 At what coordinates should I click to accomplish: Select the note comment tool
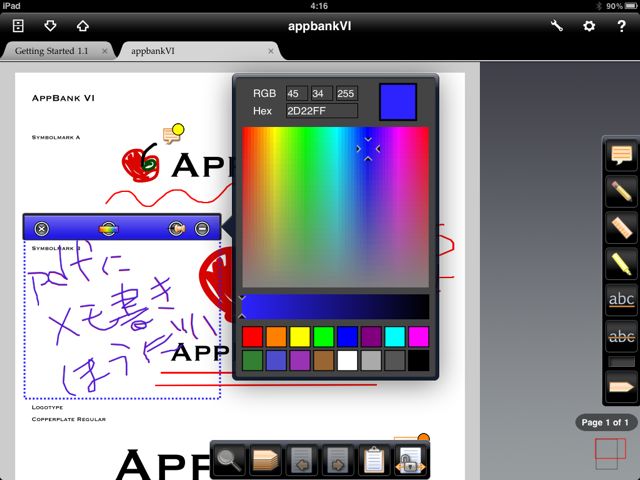pos(621,155)
